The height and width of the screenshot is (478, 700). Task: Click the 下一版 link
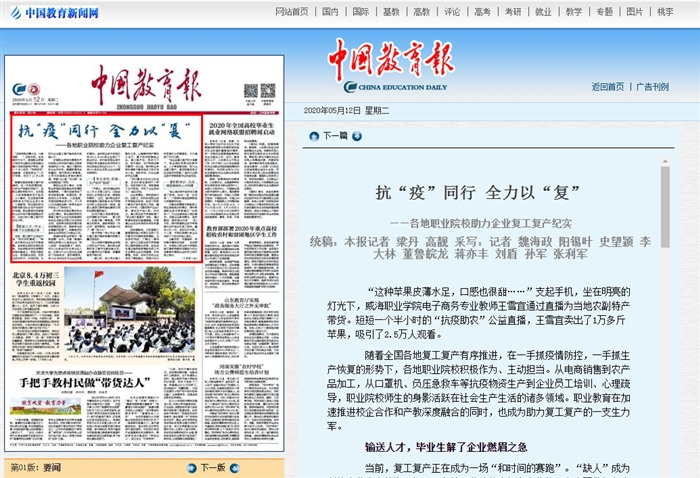pyautogui.click(x=213, y=468)
